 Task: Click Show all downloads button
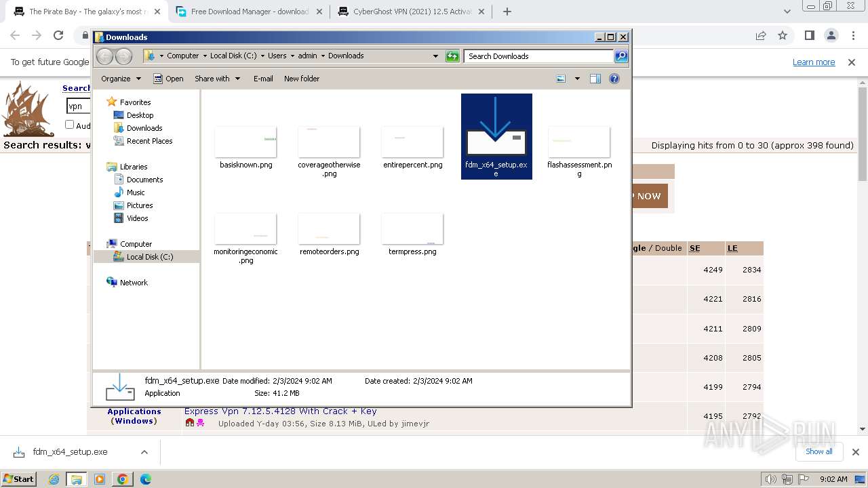[818, 451]
